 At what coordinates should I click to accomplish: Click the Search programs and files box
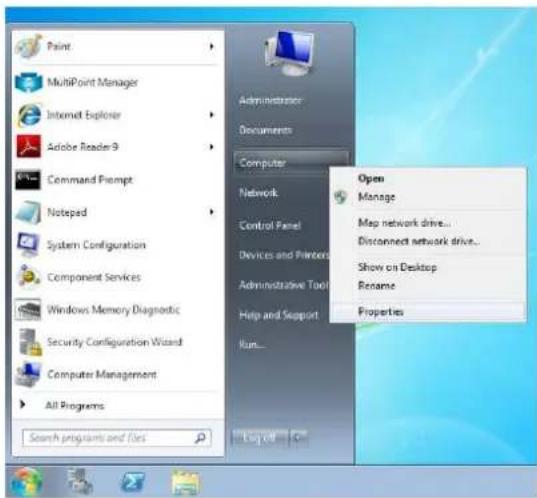[117, 438]
